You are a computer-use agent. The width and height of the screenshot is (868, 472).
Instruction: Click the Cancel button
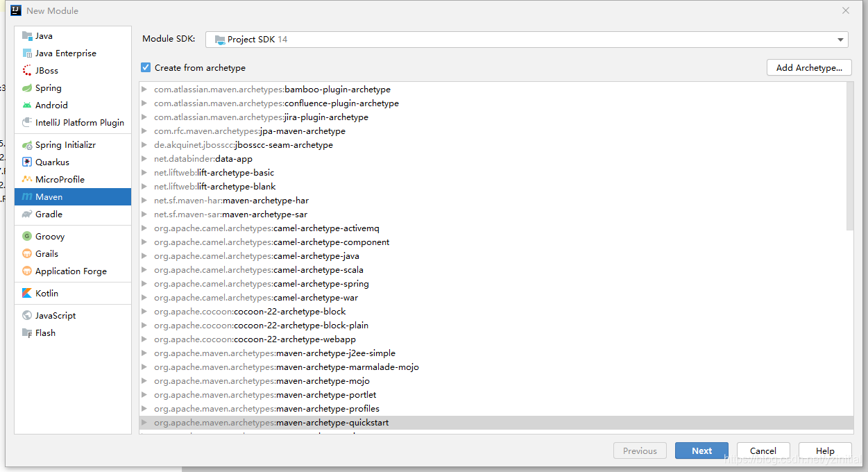tap(763, 450)
